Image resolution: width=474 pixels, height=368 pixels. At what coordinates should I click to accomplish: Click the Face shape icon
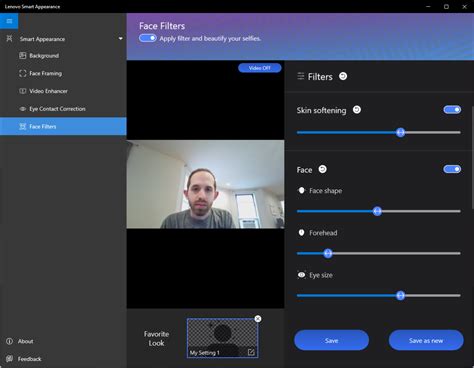(301, 190)
